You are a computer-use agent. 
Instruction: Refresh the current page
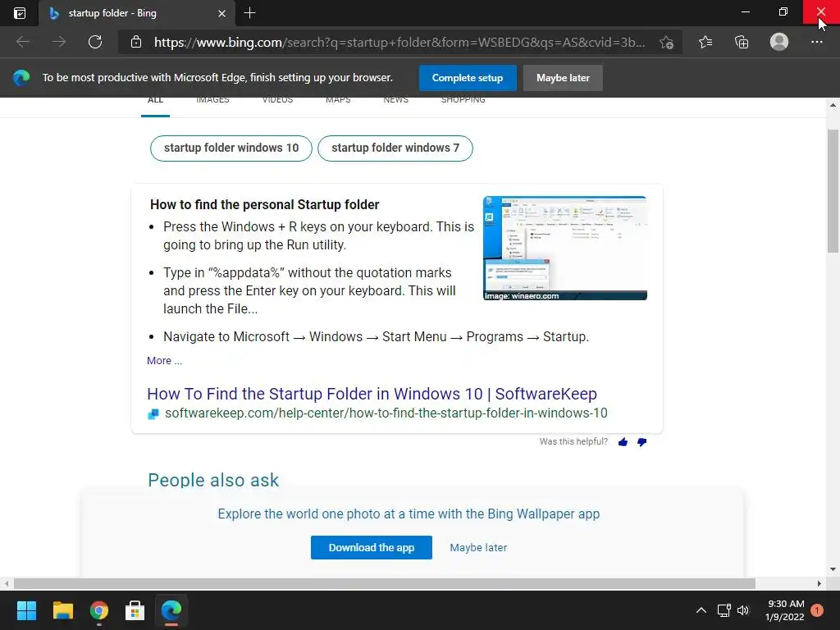95,42
